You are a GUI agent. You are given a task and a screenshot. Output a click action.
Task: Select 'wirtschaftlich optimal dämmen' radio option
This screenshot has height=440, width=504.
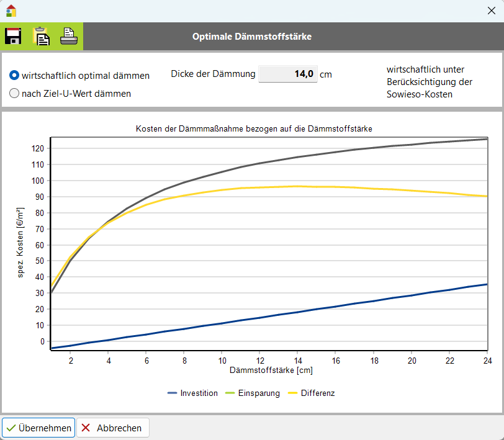(14, 76)
